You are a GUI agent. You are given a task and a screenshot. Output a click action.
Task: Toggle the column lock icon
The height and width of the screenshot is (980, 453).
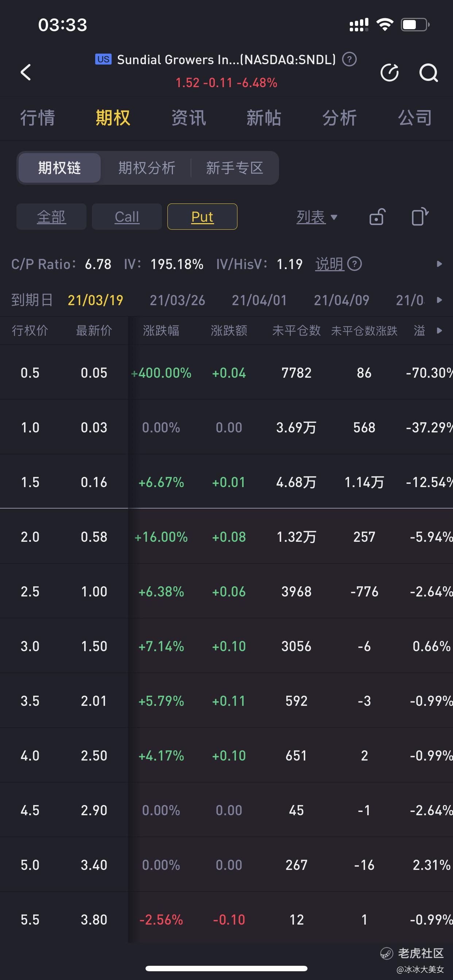(x=377, y=217)
